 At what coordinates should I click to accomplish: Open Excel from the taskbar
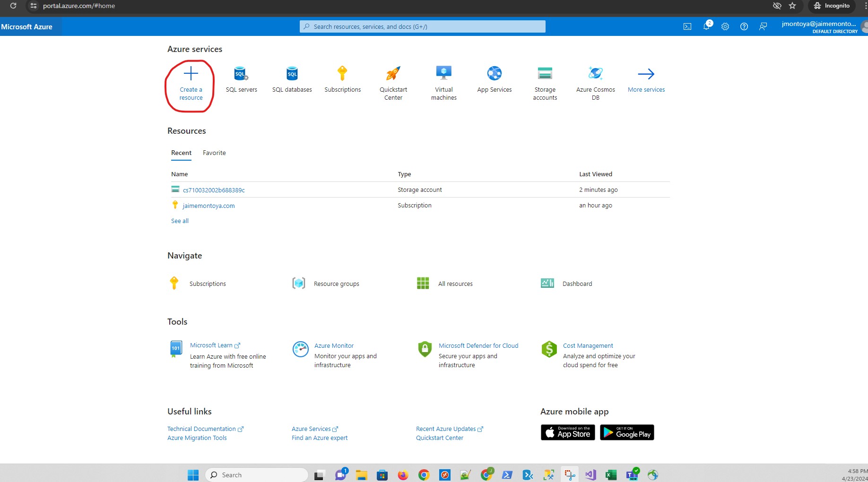pos(611,475)
